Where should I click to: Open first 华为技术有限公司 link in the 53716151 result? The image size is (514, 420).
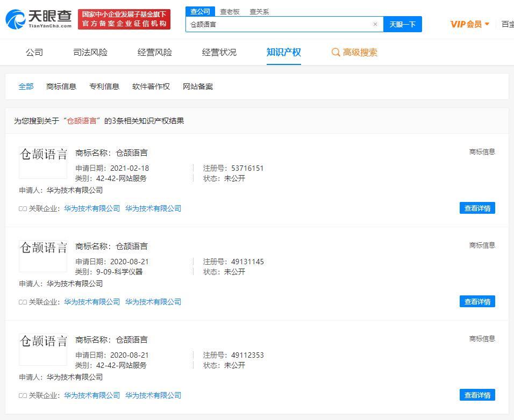coord(92,208)
